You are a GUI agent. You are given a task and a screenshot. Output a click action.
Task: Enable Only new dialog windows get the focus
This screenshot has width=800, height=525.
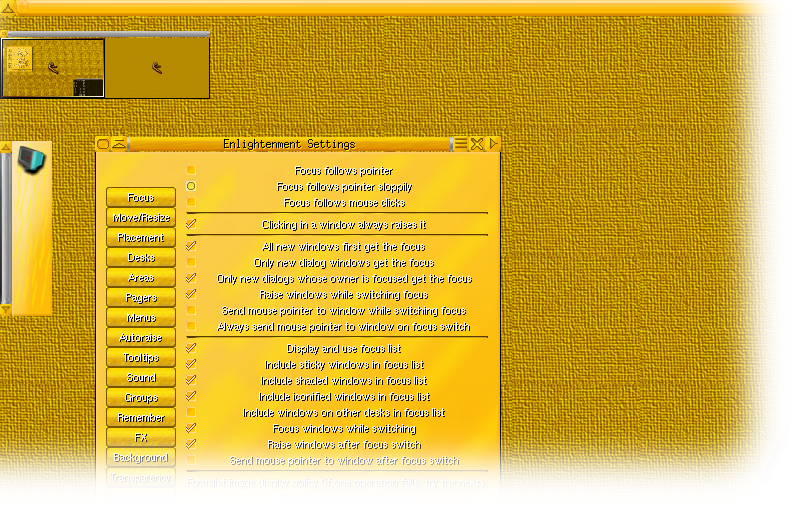click(191, 262)
